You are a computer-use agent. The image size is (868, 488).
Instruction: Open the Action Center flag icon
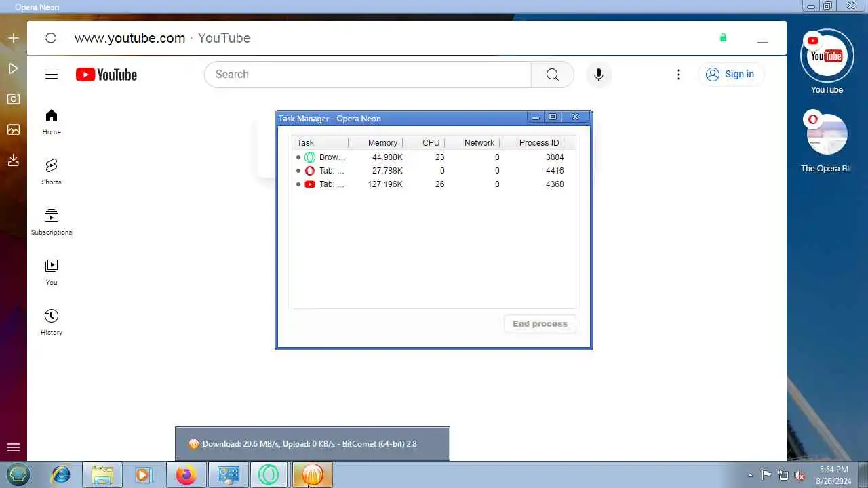pyautogui.click(x=766, y=475)
